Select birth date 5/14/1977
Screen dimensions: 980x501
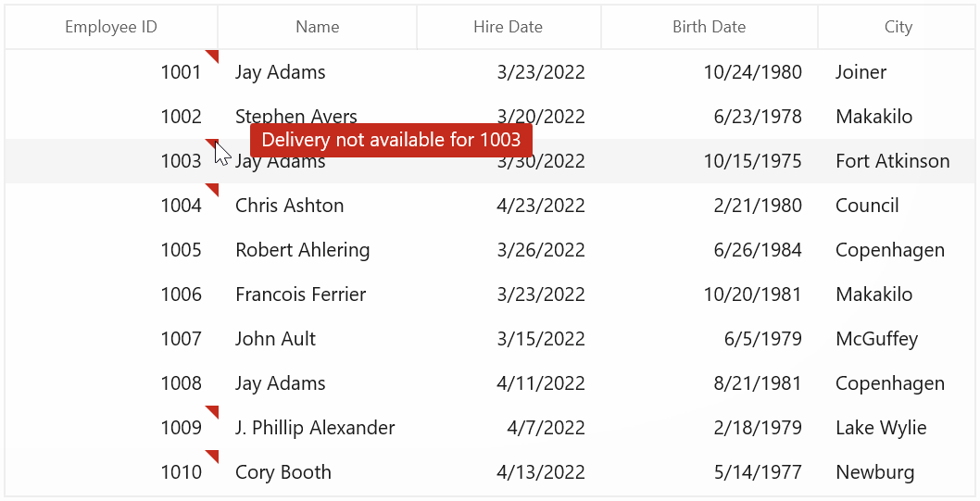(758, 472)
